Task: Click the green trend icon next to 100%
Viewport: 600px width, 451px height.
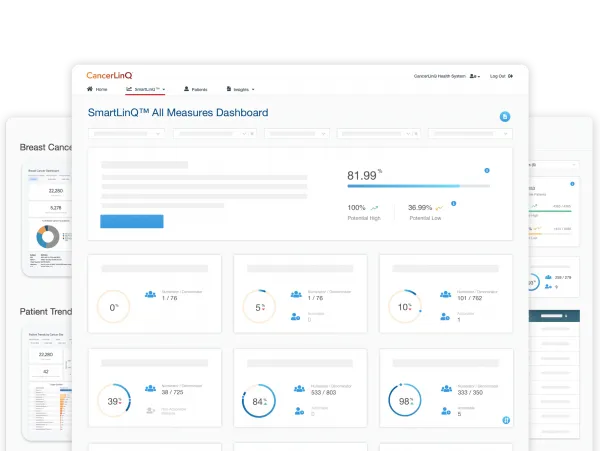Action: (x=374, y=208)
